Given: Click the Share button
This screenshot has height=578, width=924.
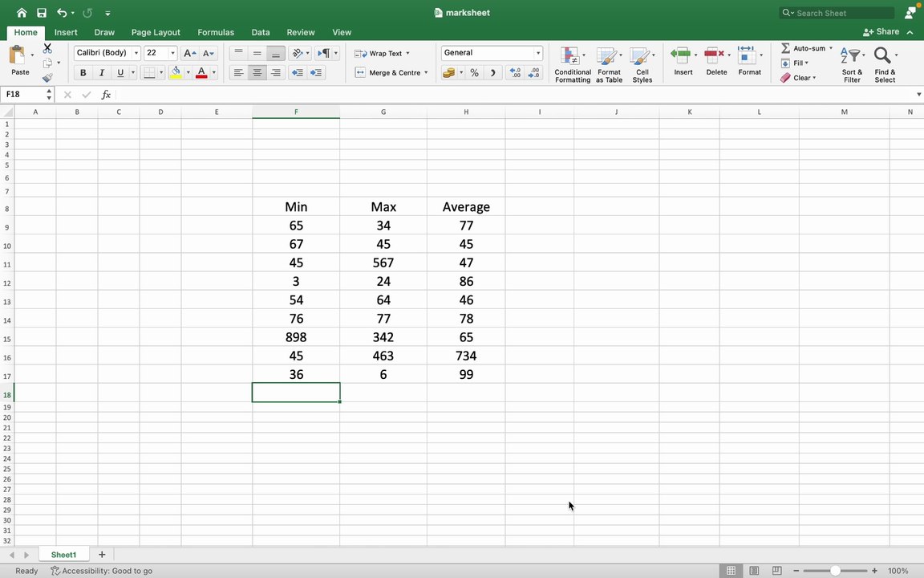Looking at the screenshot, I should [881, 32].
